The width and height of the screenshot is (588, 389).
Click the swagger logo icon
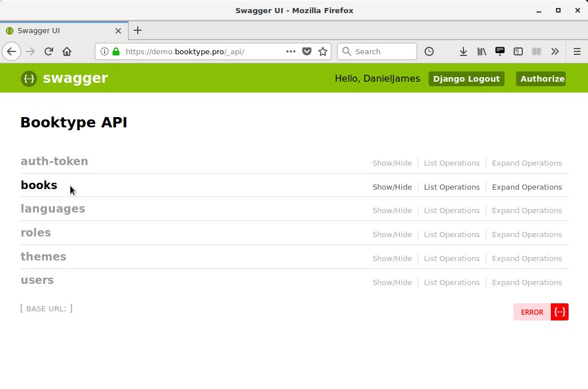click(x=29, y=79)
